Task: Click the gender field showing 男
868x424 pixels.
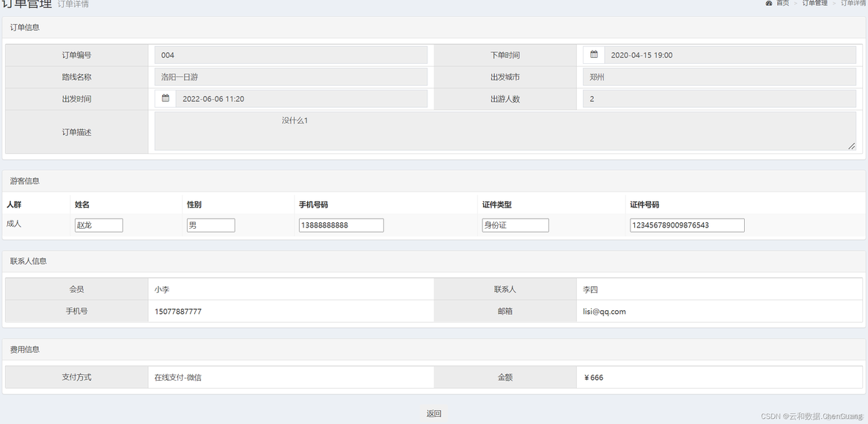Action: click(210, 224)
